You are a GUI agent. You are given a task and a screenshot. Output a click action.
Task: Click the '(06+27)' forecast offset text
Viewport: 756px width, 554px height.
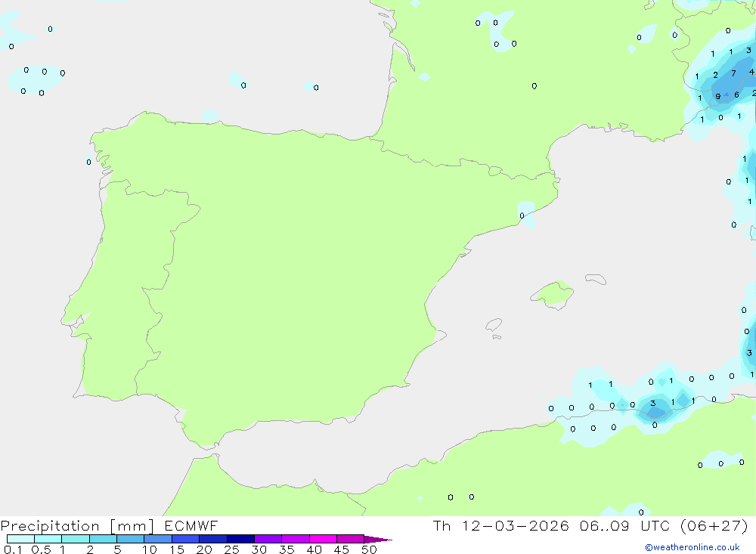coord(714,525)
